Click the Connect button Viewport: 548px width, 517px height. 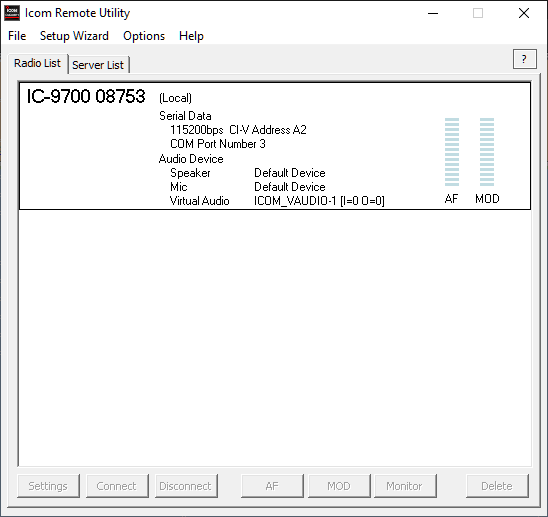click(117, 486)
